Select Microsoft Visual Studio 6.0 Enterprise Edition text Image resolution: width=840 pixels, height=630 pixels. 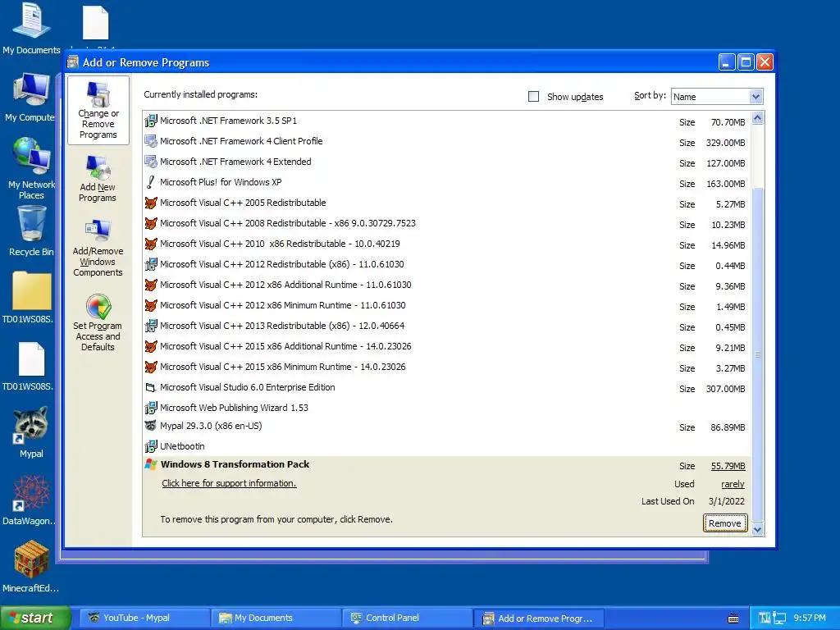pos(248,387)
